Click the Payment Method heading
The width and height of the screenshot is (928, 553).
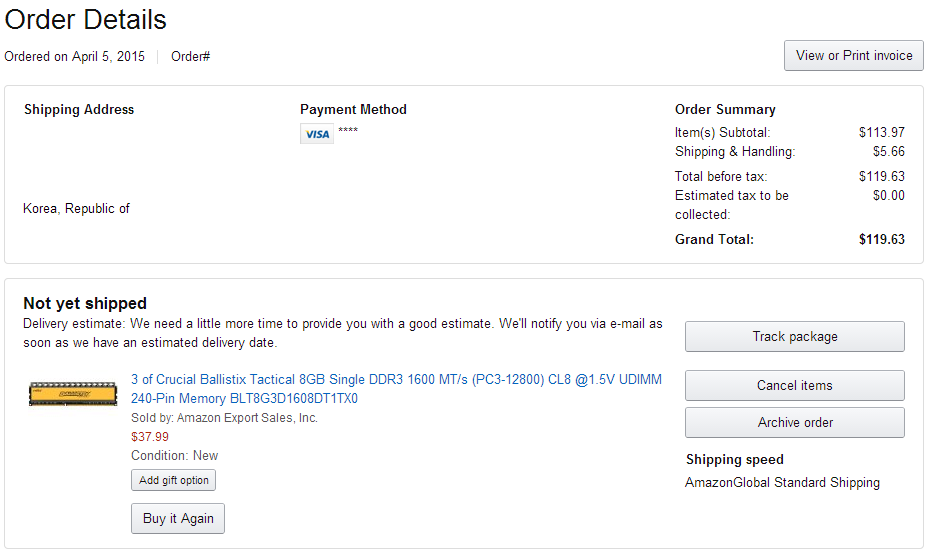point(353,110)
